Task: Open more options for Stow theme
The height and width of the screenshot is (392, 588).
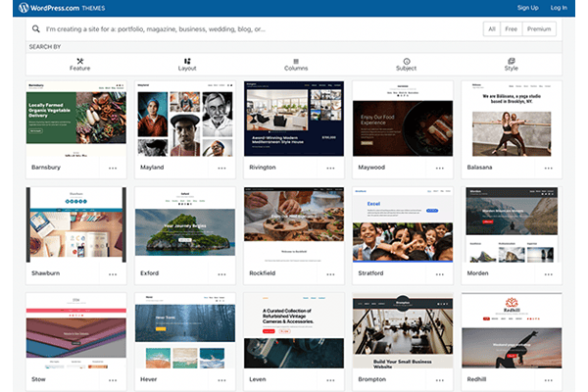Action: pyautogui.click(x=113, y=380)
